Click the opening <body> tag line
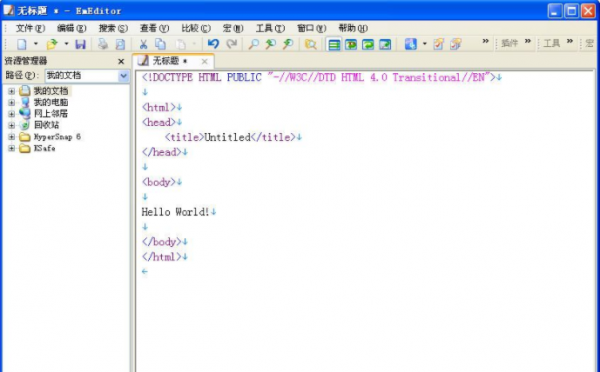Viewport: 600px width, 372px height. pos(158,182)
